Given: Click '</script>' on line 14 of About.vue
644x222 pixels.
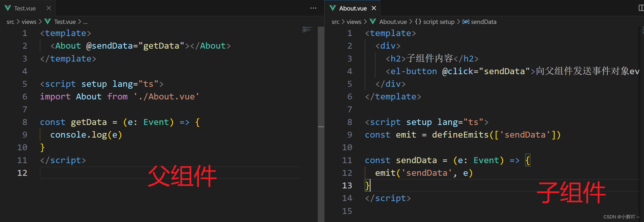Looking at the screenshot, I should [388, 198].
